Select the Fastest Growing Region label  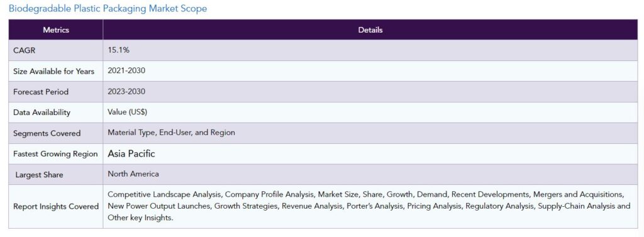click(x=55, y=154)
